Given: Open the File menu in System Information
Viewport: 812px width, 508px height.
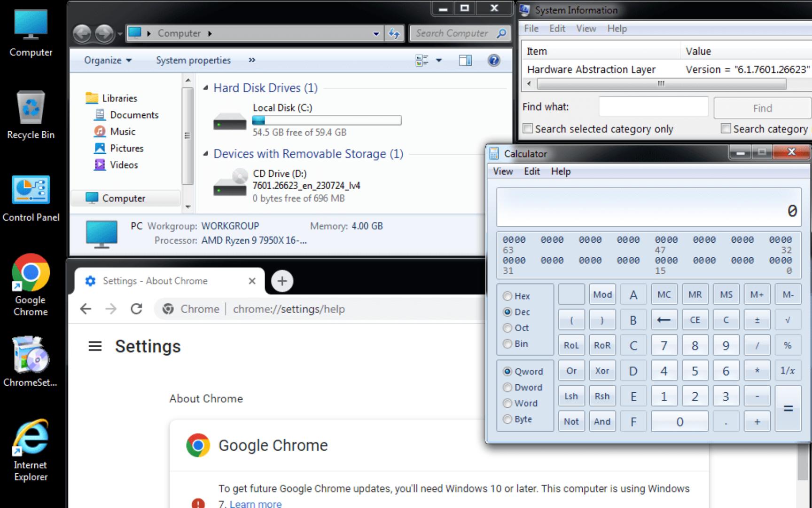Looking at the screenshot, I should (531, 29).
